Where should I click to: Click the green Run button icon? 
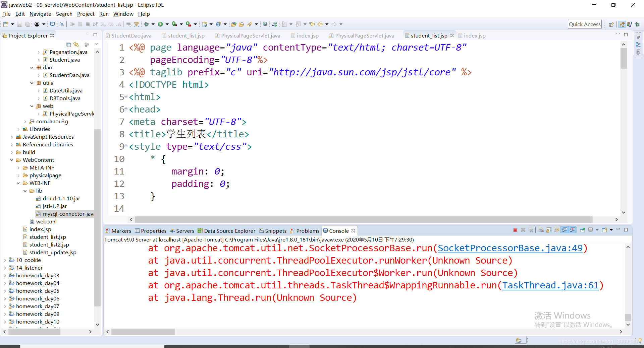coord(160,24)
